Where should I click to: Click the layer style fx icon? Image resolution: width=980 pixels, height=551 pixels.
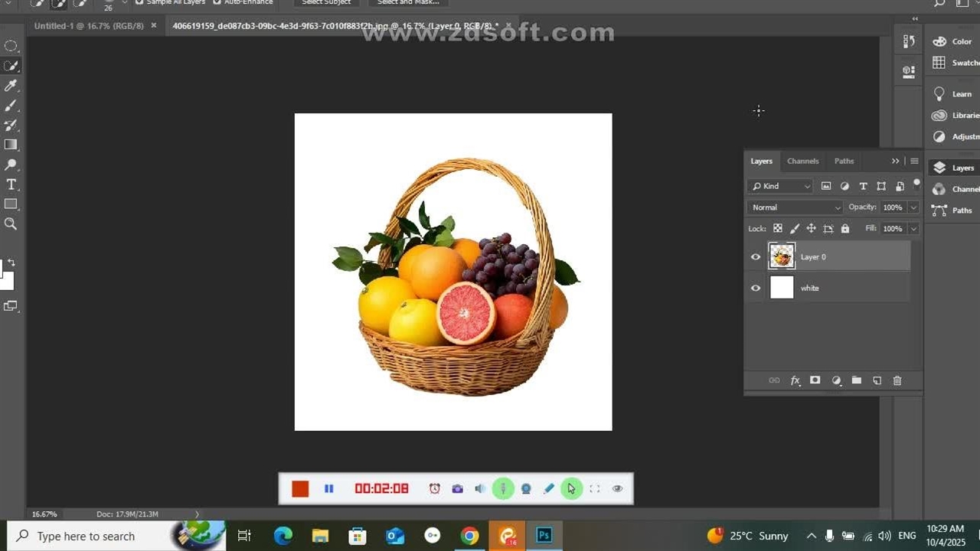795,380
